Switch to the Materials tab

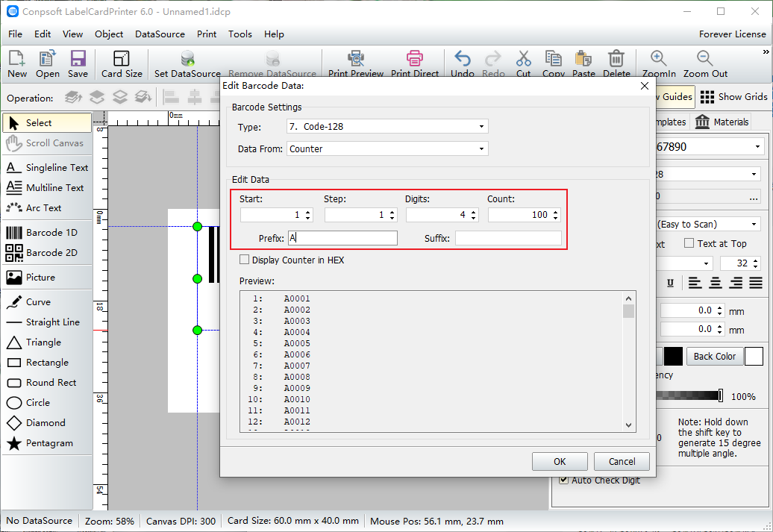click(x=722, y=122)
